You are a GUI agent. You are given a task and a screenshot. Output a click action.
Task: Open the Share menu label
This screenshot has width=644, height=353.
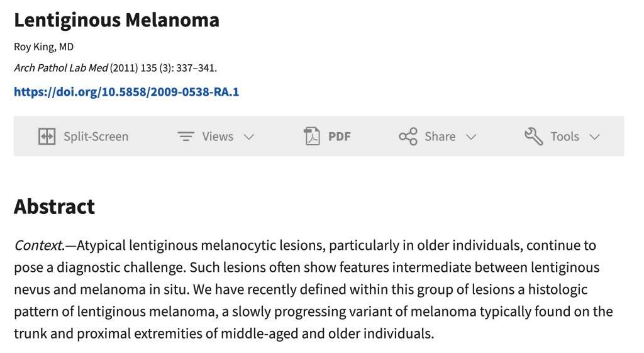[440, 137]
